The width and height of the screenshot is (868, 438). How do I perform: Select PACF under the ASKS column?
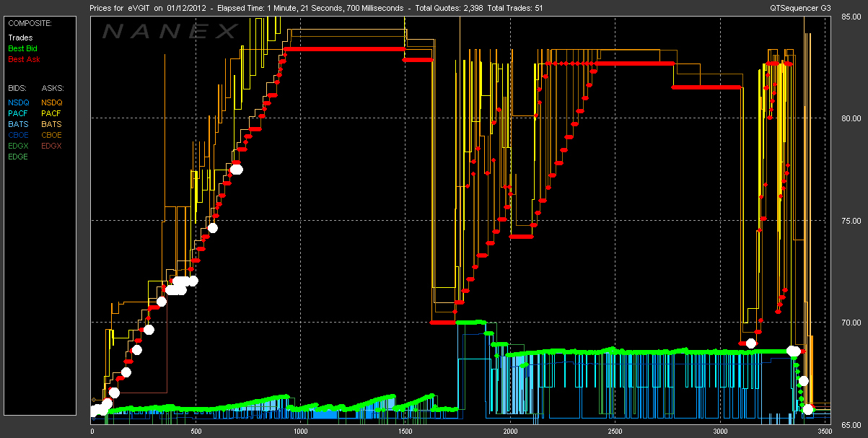point(52,113)
